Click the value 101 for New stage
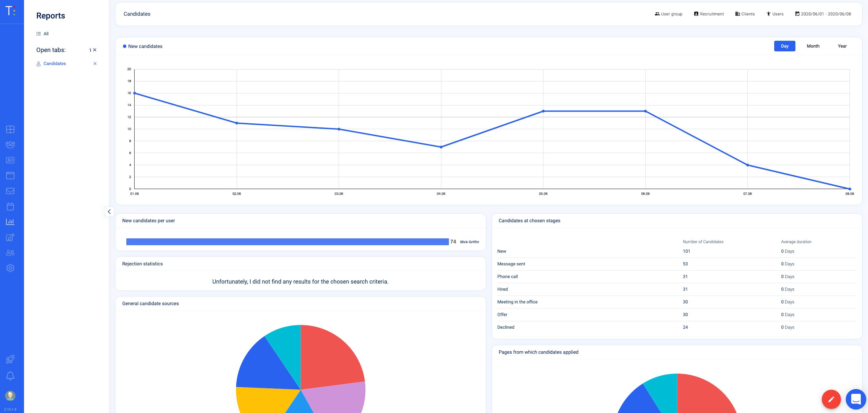Viewport: 868px width, 413px height. 686,251
